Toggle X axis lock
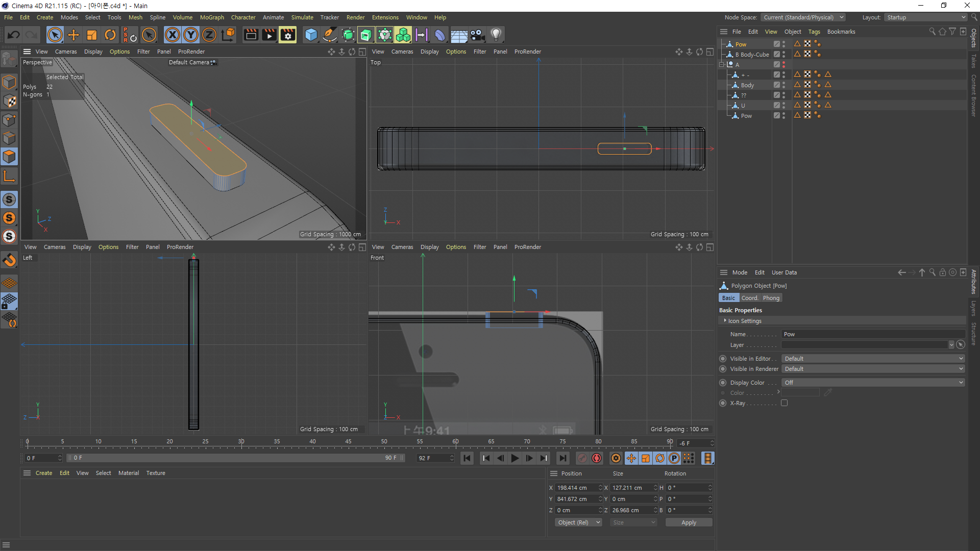980x551 pixels. coord(173,35)
